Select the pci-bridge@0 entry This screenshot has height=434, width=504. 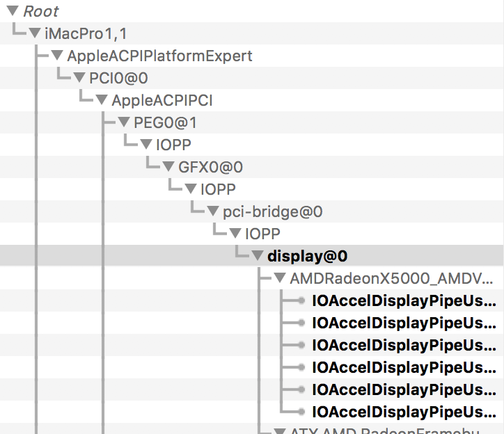[x=273, y=211]
